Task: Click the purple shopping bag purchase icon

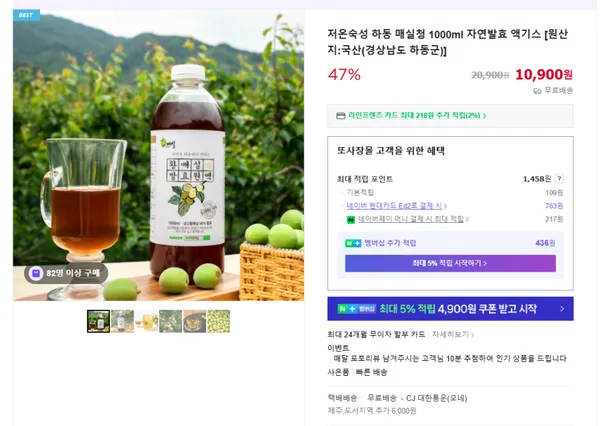Action: pyautogui.click(x=36, y=273)
